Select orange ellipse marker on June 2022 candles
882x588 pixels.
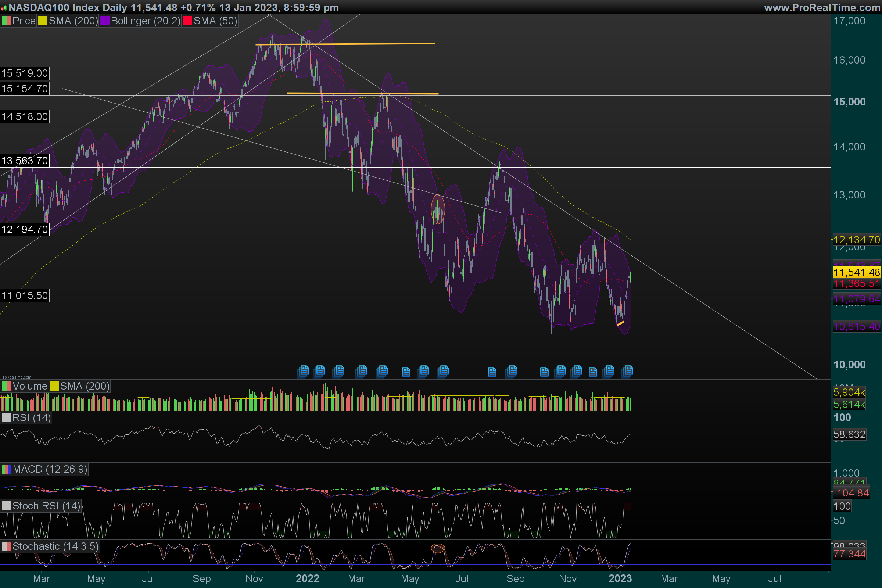(438, 209)
